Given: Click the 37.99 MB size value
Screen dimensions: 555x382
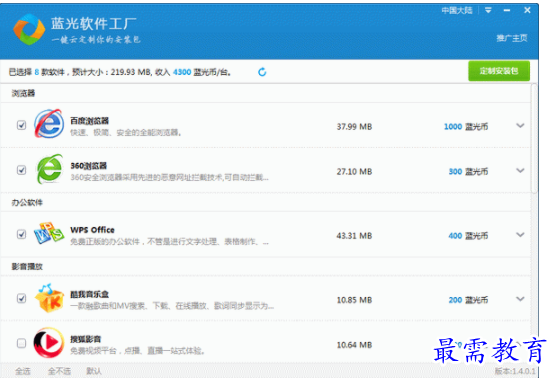Looking at the screenshot, I should [354, 127].
